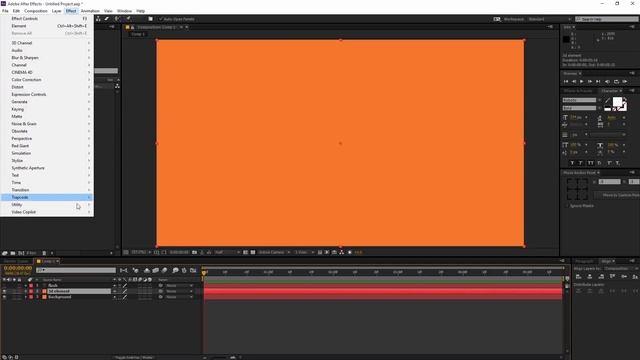Click the All Caps text style icon
The width and height of the screenshot is (640, 360).
click(590, 163)
